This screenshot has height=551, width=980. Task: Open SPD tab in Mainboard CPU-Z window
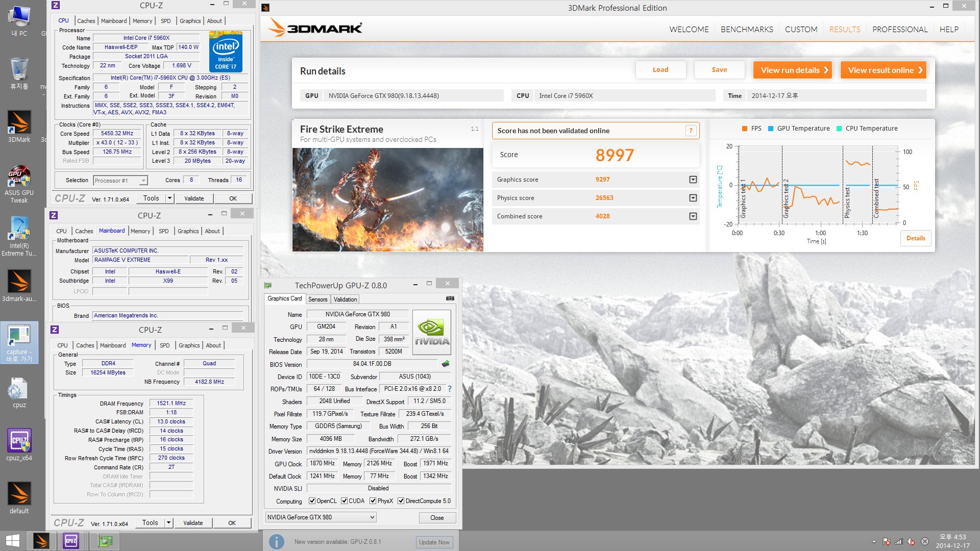[163, 231]
